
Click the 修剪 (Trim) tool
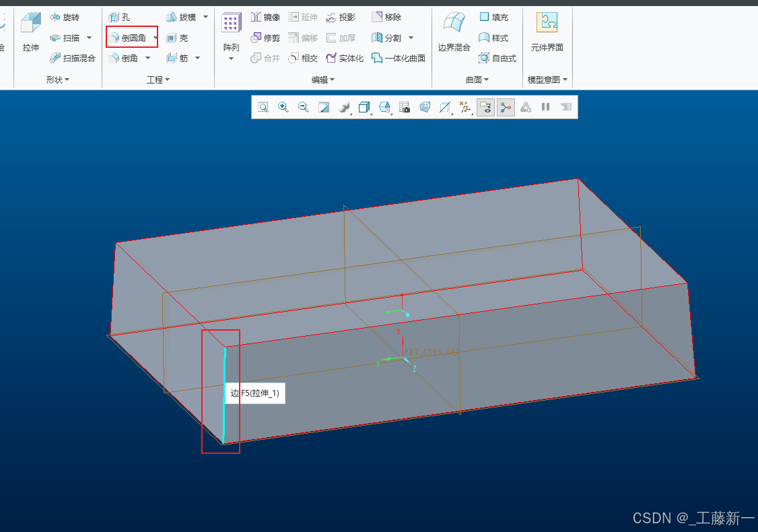coord(265,38)
